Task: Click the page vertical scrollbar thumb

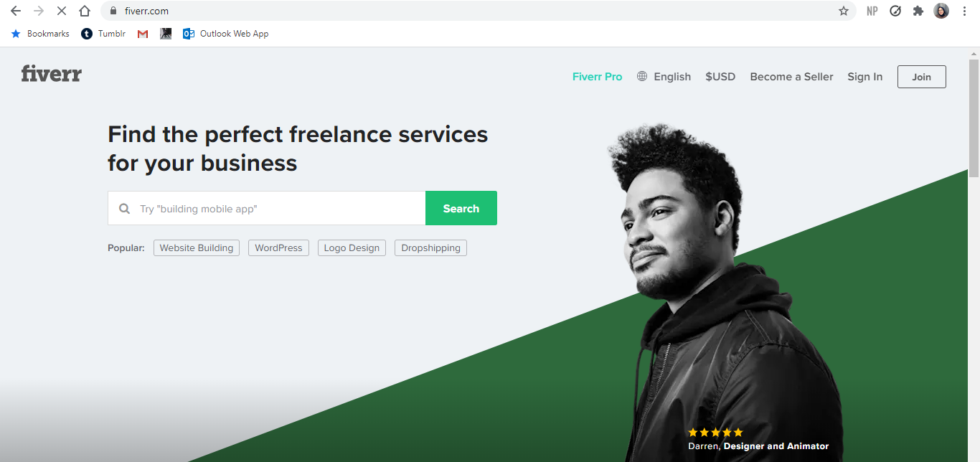Action: [974, 113]
